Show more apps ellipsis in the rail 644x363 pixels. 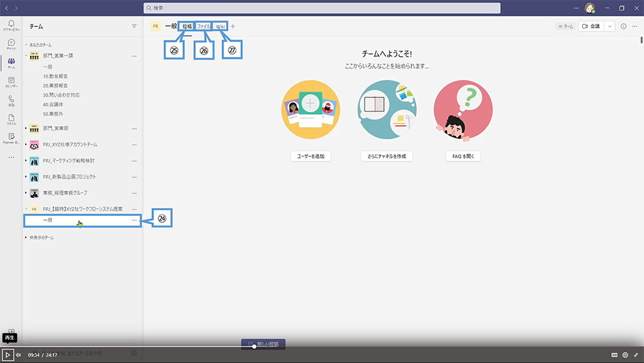coord(11,157)
